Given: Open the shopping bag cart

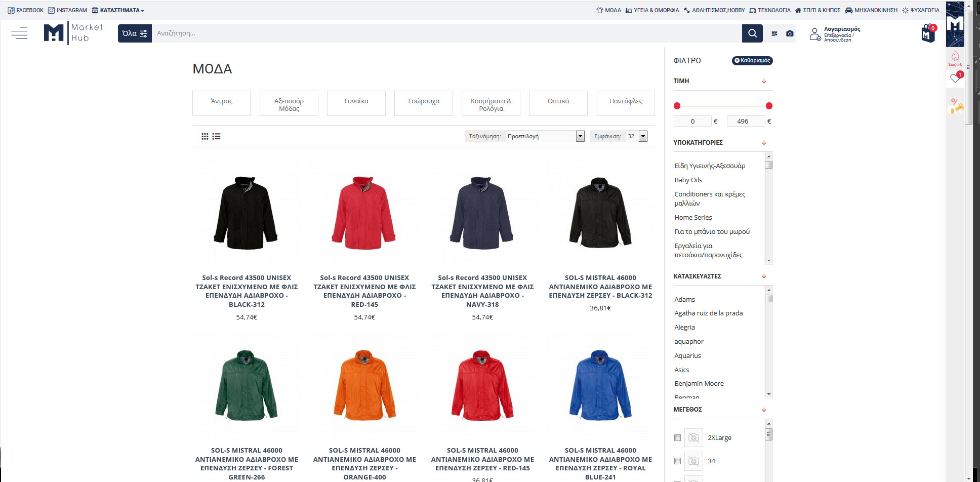Looking at the screenshot, I should click(x=928, y=33).
